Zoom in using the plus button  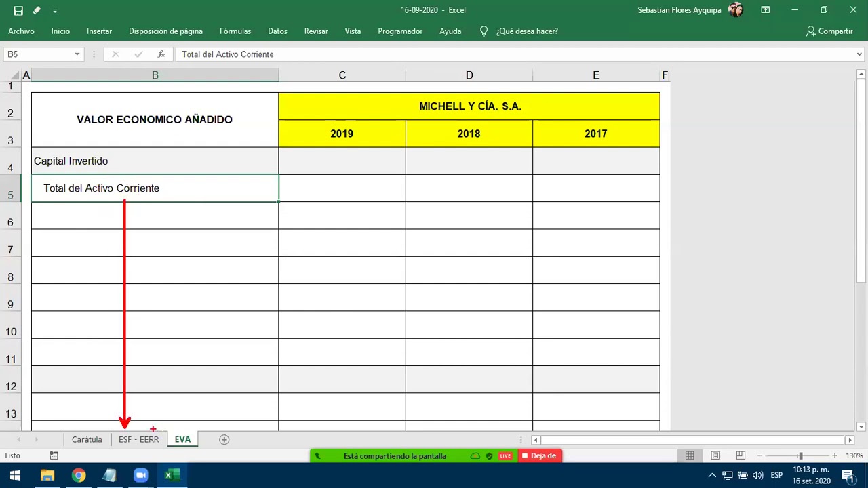pos(835,455)
